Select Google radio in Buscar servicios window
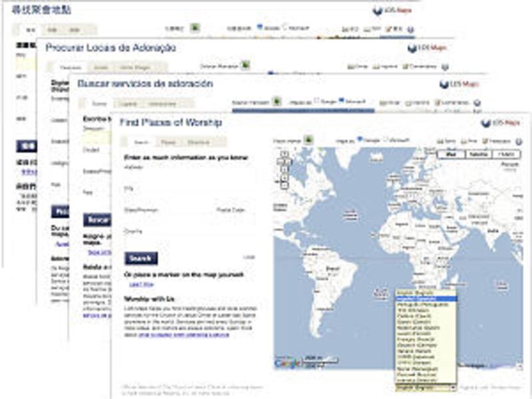The width and height of the screenshot is (532, 399). [x=317, y=100]
